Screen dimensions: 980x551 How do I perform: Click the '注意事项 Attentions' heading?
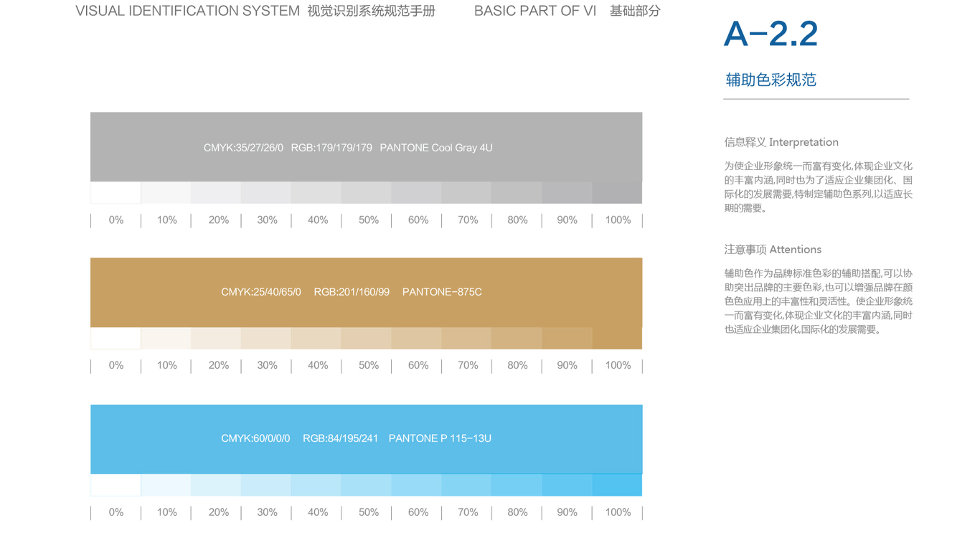(773, 250)
